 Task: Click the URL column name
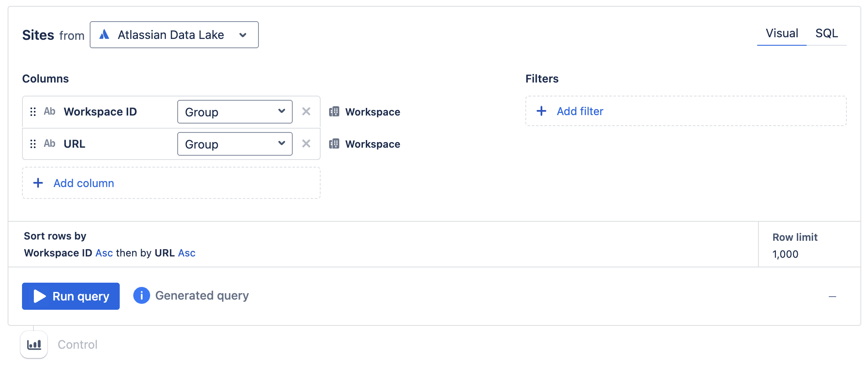74,144
